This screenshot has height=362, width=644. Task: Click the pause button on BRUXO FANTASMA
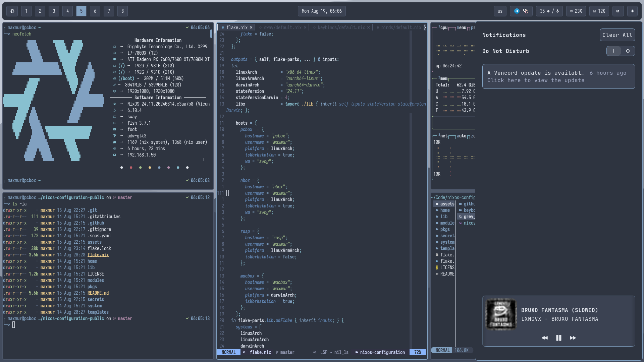click(558, 338)
